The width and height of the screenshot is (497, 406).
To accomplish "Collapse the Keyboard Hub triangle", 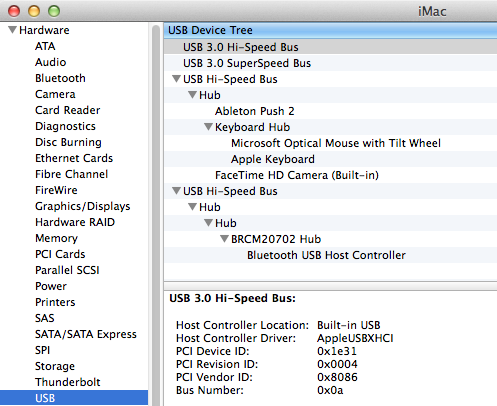I will pos(208,127).
